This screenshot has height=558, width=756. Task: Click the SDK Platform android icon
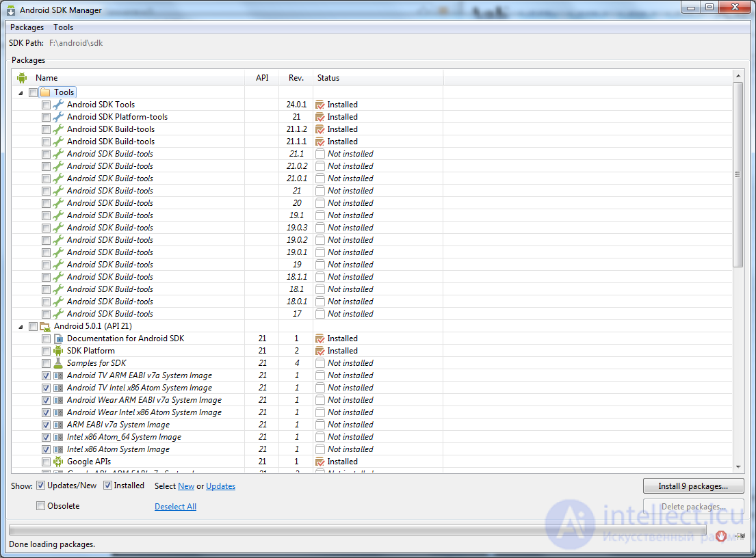pyautogui.click(x=58, y=351)
